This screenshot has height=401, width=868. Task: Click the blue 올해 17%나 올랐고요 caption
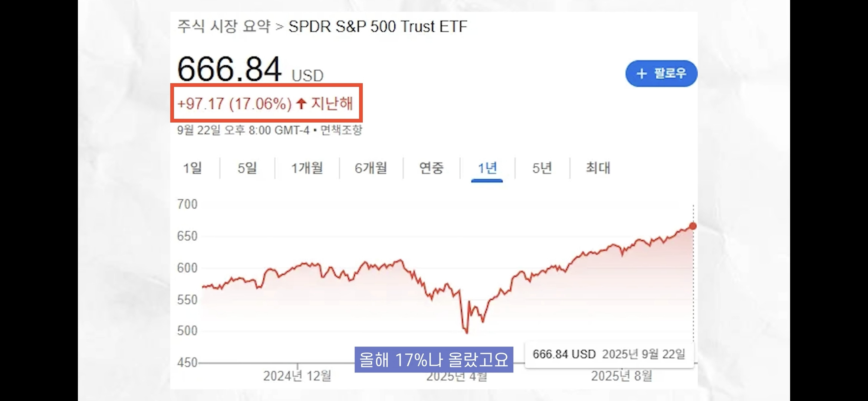(434, 359)
